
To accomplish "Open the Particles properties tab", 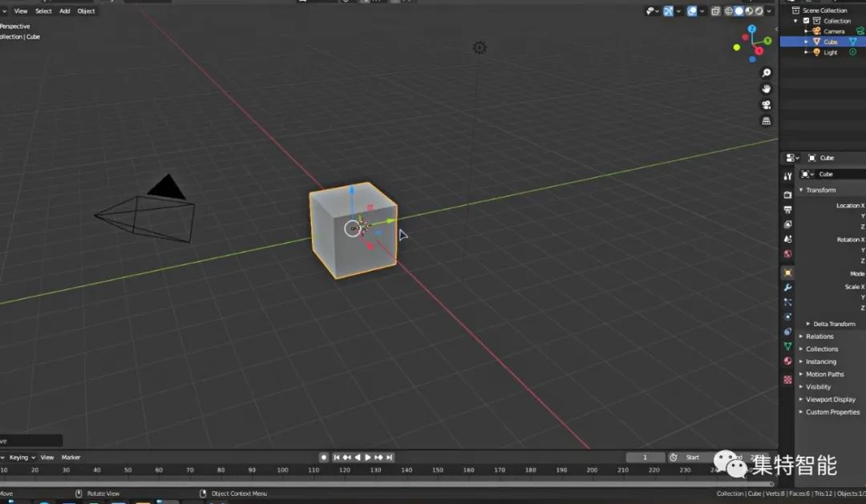I will point(787,303).
